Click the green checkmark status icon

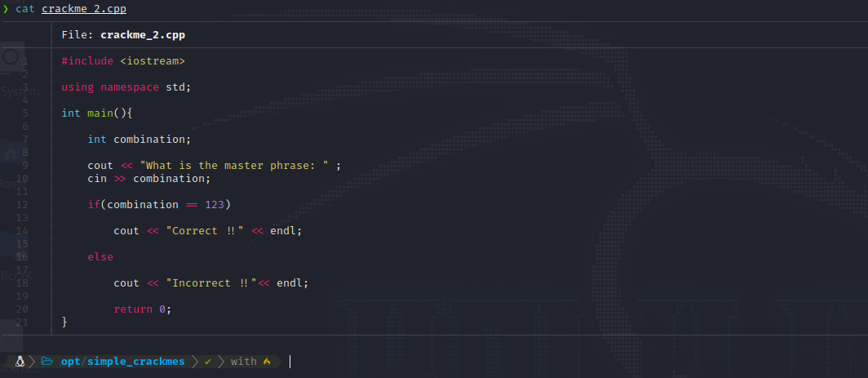(208, 361)
